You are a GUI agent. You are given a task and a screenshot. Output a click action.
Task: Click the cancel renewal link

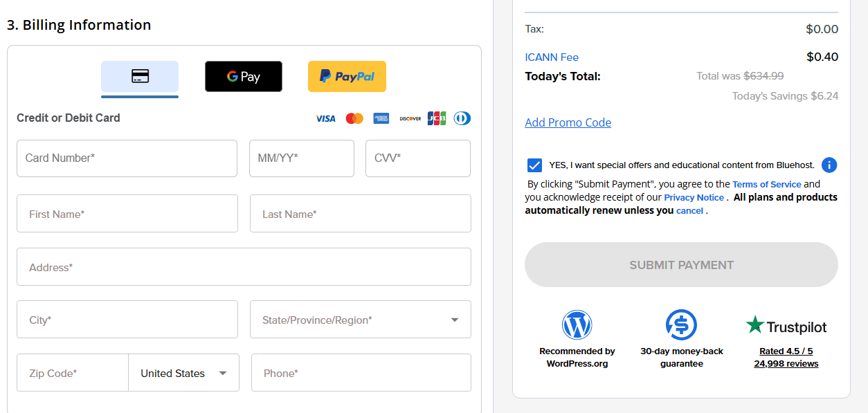pyautogui.click(x=689, y=210)
